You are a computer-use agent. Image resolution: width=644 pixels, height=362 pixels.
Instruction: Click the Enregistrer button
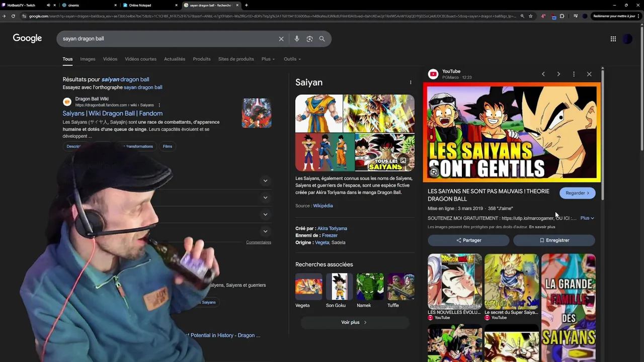pyautogui.click(x=554, y=240)
